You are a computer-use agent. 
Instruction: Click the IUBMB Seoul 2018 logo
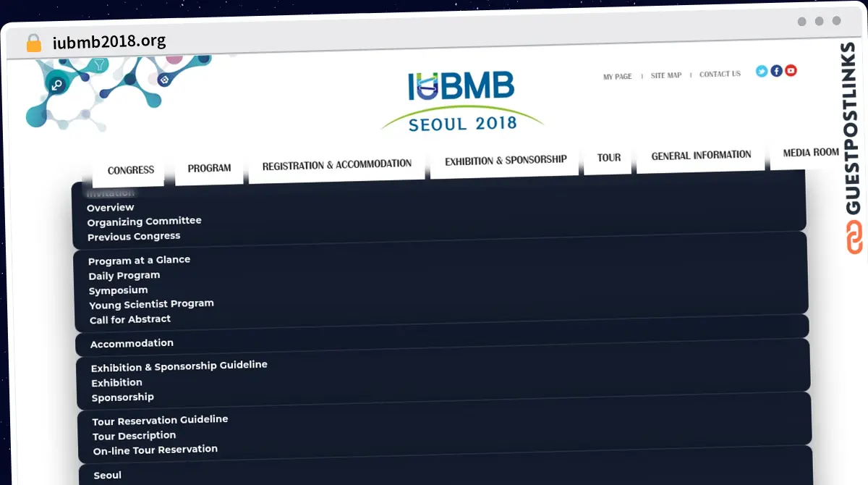461,101
